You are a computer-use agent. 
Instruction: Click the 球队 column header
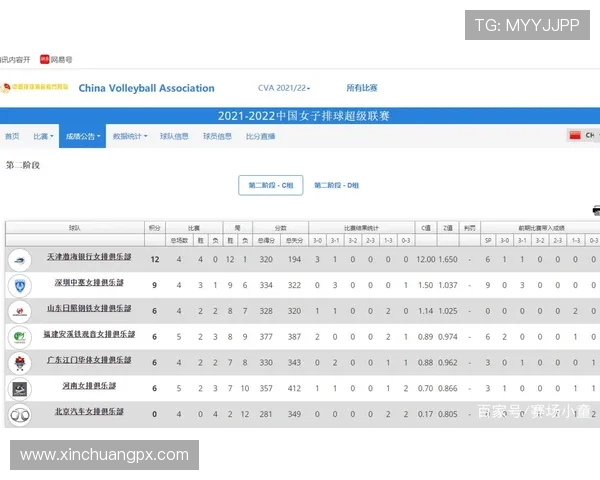75,228
